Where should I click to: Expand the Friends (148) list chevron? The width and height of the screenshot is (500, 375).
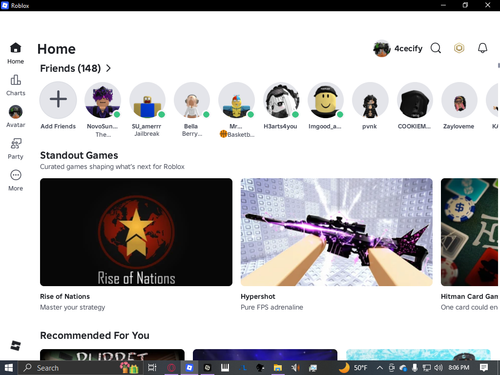(108, 68)
